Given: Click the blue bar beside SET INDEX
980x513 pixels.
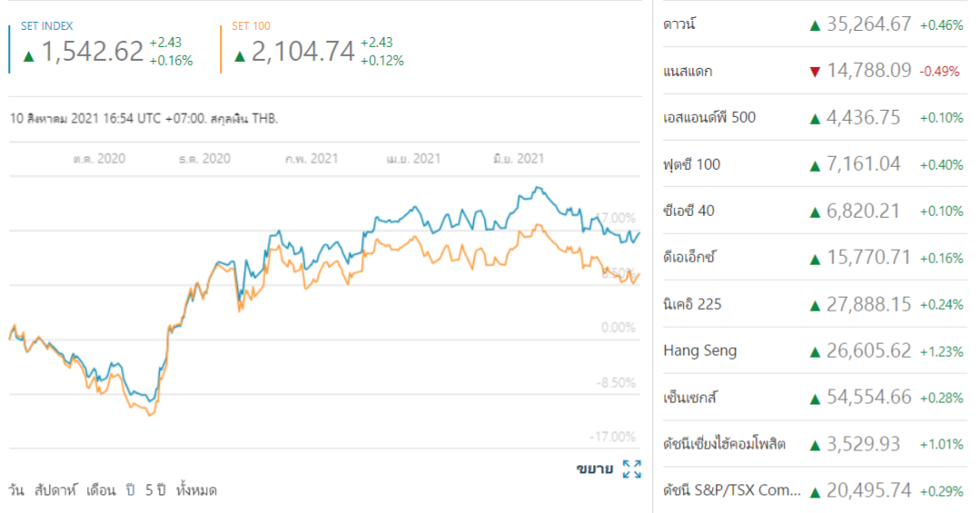Looking at the screenshot, I should point(10,48).
